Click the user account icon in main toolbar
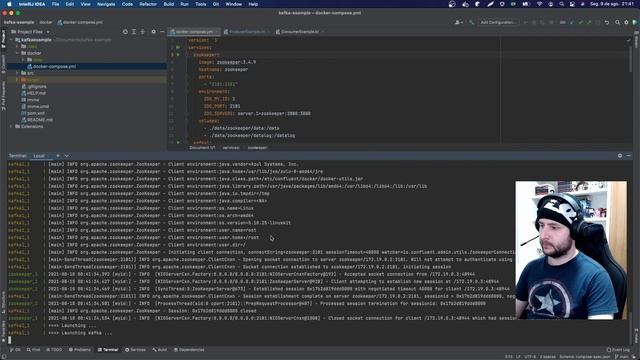The image size is (640, 360). 458,22
